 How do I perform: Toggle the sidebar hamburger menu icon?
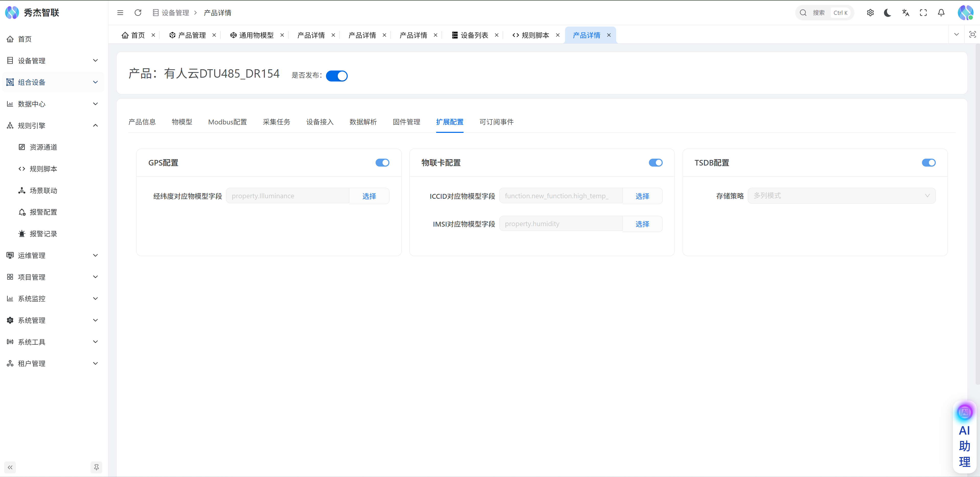pos(120,13)
